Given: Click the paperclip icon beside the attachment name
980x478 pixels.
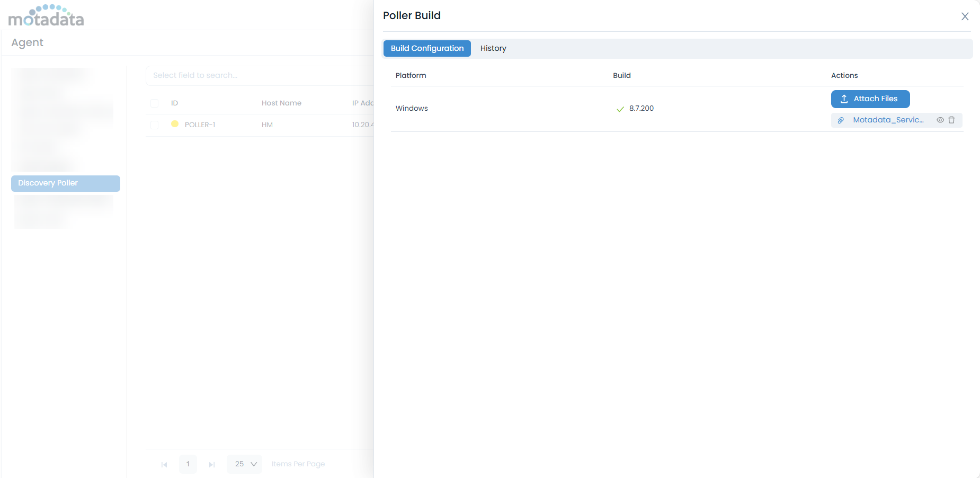Looking at the screenshot, I should pos(841,120).
